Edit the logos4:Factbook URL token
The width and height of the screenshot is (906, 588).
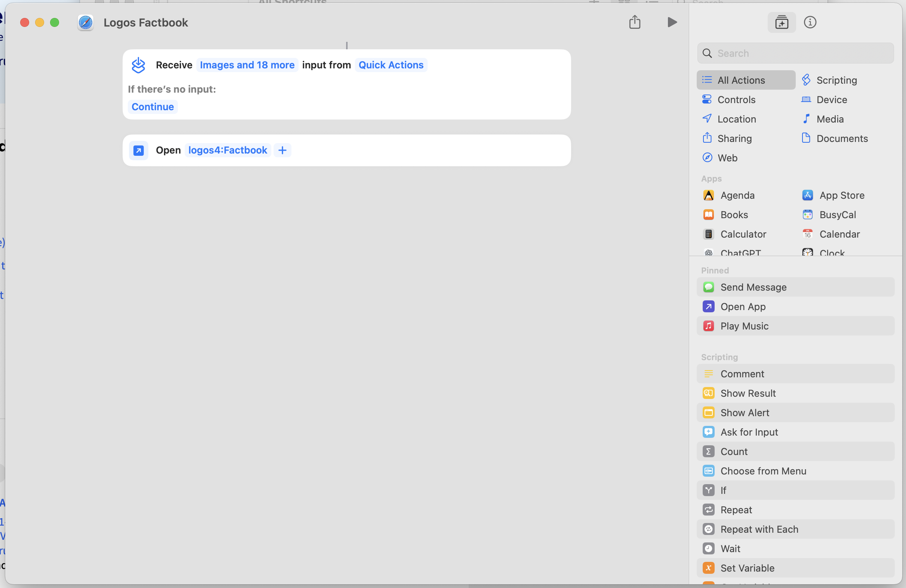pos(228,150)
